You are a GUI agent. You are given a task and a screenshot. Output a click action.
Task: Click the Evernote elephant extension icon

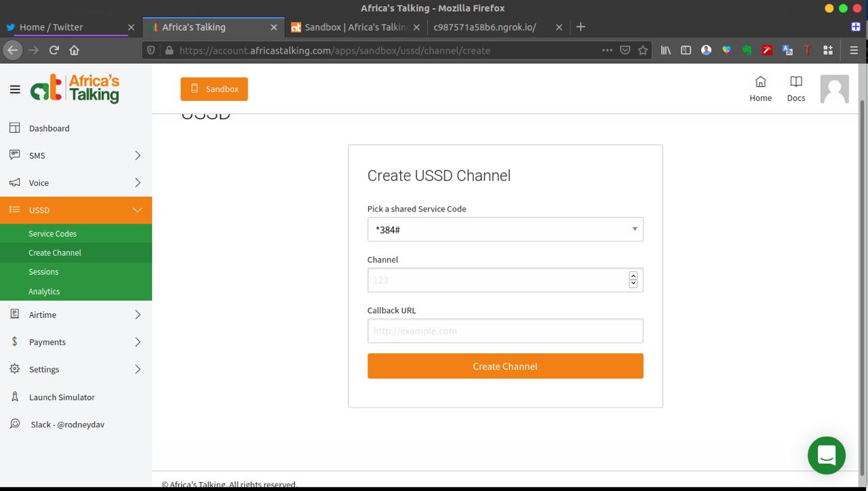(747, 50)
